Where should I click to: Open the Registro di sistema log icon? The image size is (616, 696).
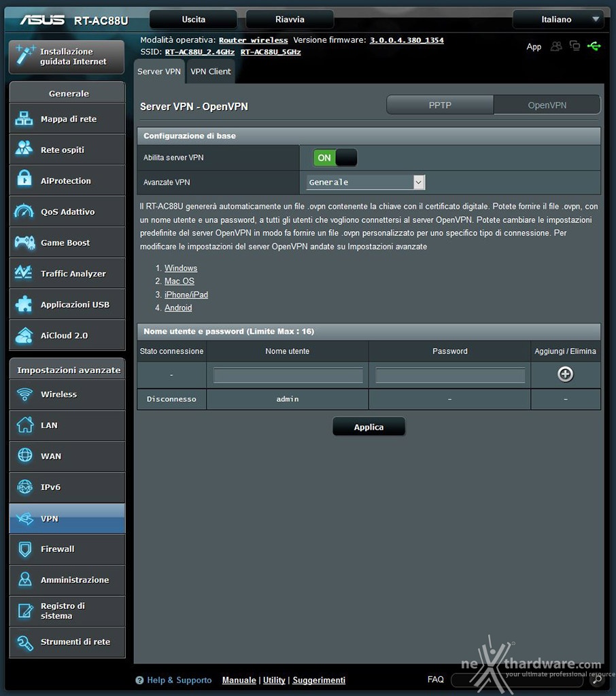click(x=25, y=611)
